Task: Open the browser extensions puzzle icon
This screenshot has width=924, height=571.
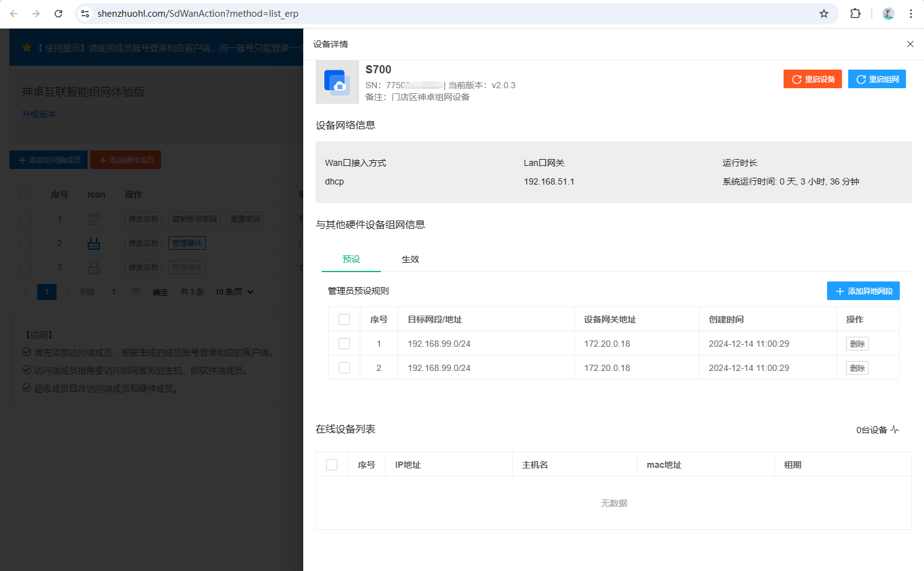Action: tap(855, 14)
